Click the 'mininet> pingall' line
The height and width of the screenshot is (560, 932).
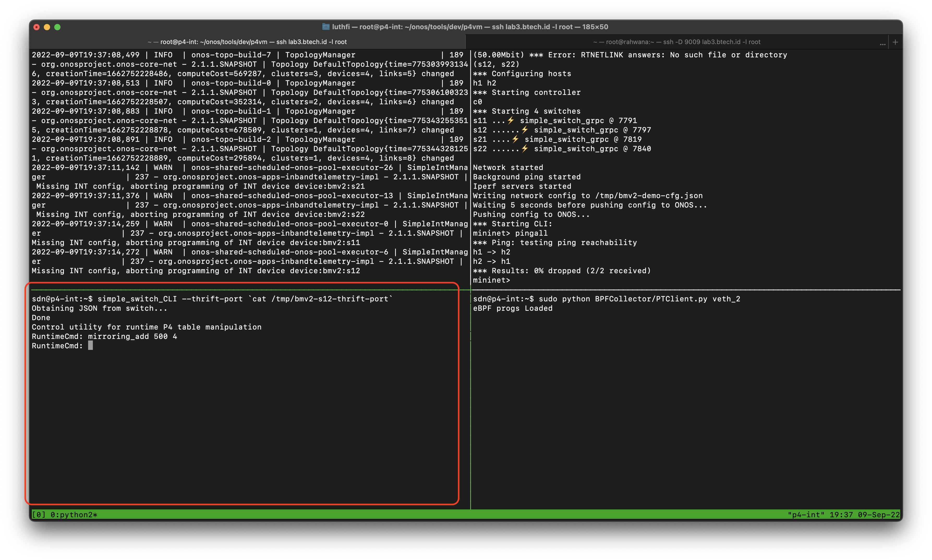510,233
